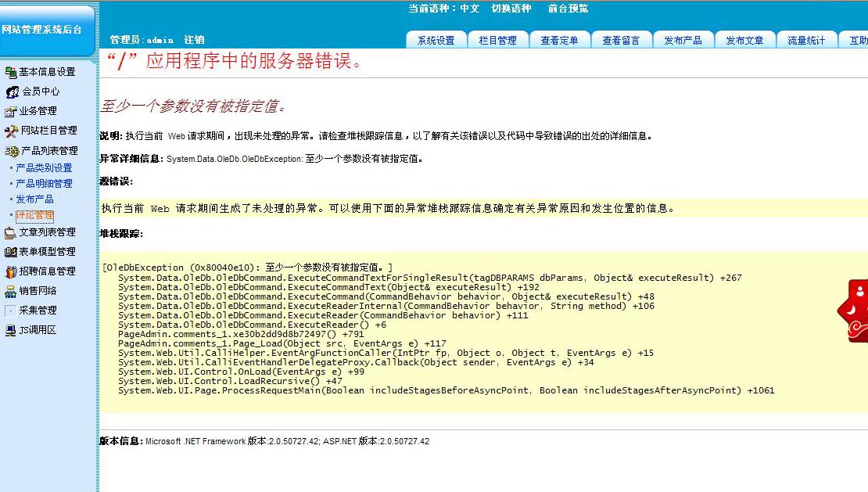Viewport: 868px width, 492px height.
Task: Click the 切换语种 link
Action: 511,9
